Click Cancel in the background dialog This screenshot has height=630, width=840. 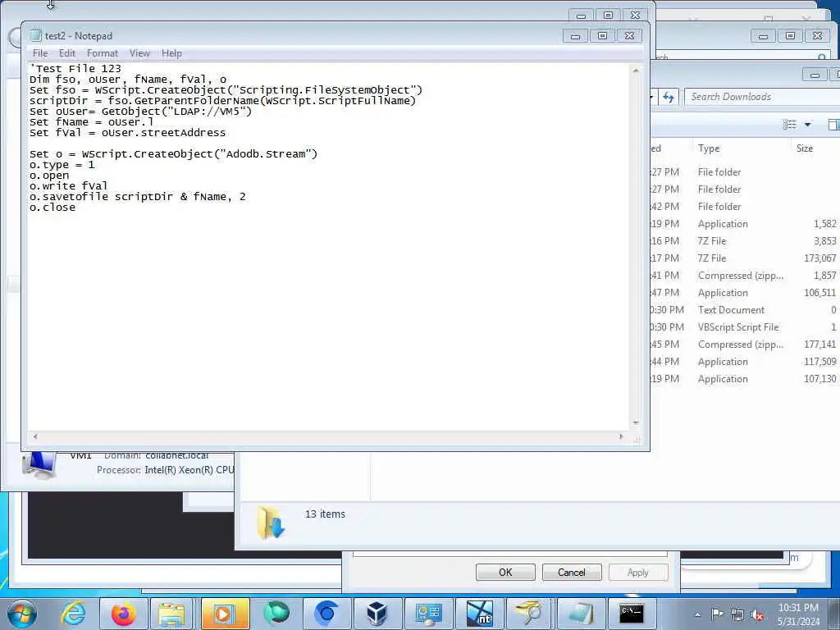point(572,572)
